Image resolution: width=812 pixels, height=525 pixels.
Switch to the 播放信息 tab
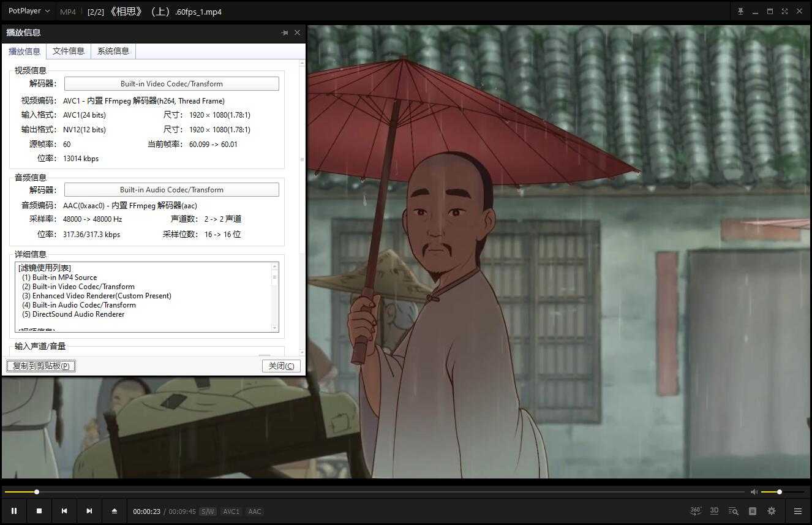(x=24, y=51)
